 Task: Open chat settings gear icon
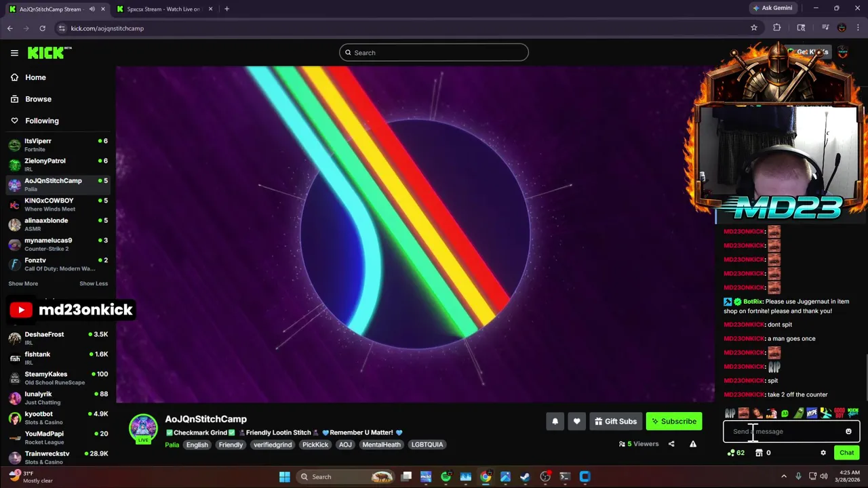[x=823, y=453]
